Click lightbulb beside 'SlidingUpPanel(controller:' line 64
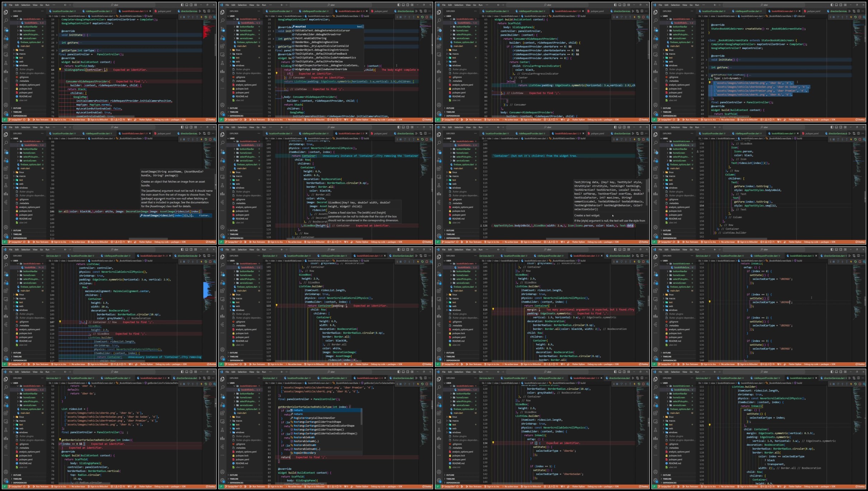868x491 pixels. coord(60,70)
